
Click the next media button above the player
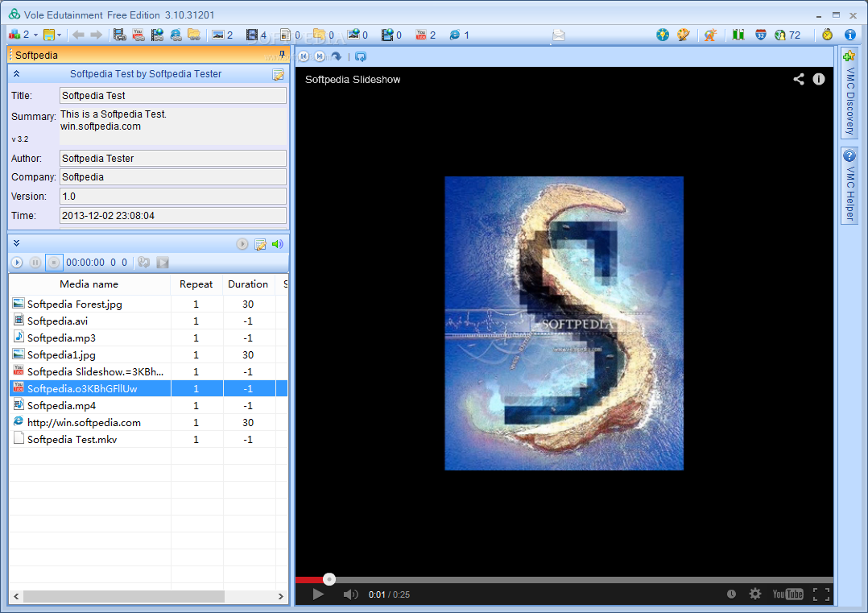tap(320, 56)
